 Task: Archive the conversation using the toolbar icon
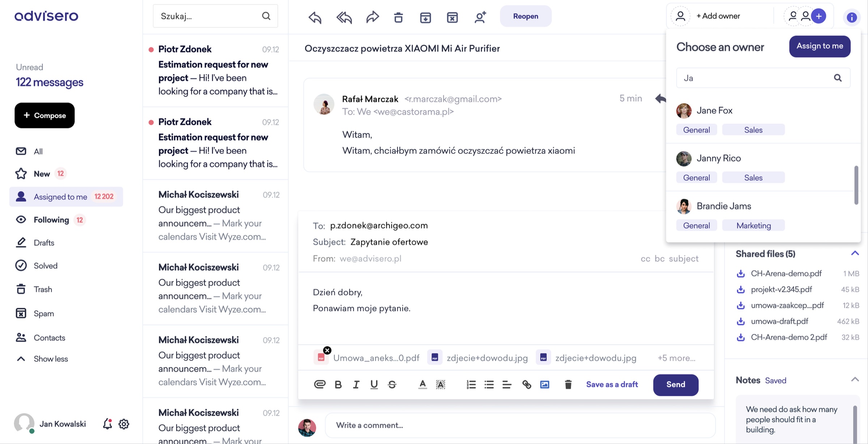(x=425, y=17)
